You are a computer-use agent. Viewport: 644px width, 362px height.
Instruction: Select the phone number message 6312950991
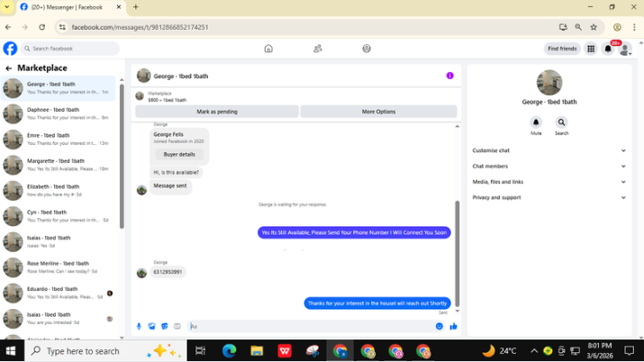pos(168,272)
